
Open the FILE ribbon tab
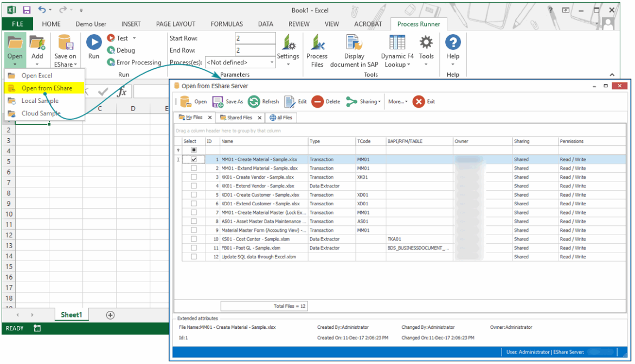[17, 24]
